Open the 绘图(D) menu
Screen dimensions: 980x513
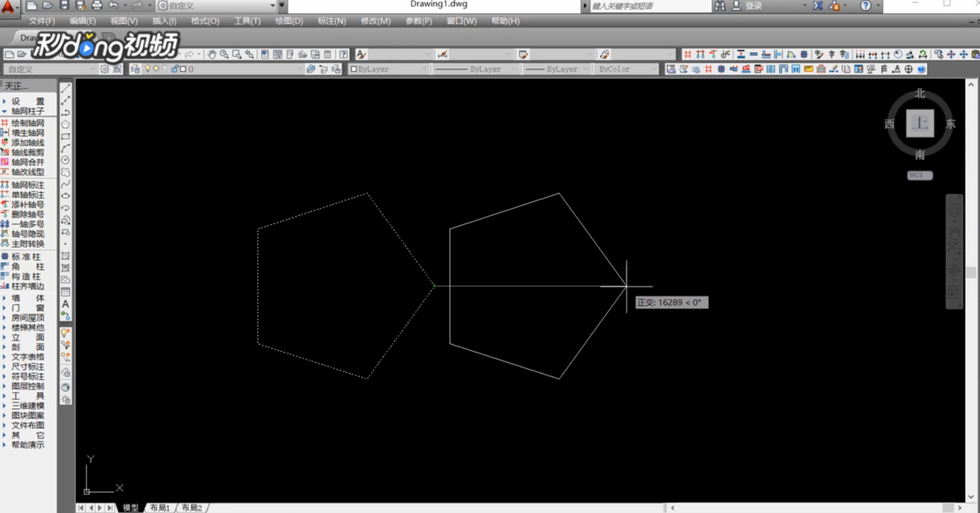(x=289, y=21)
